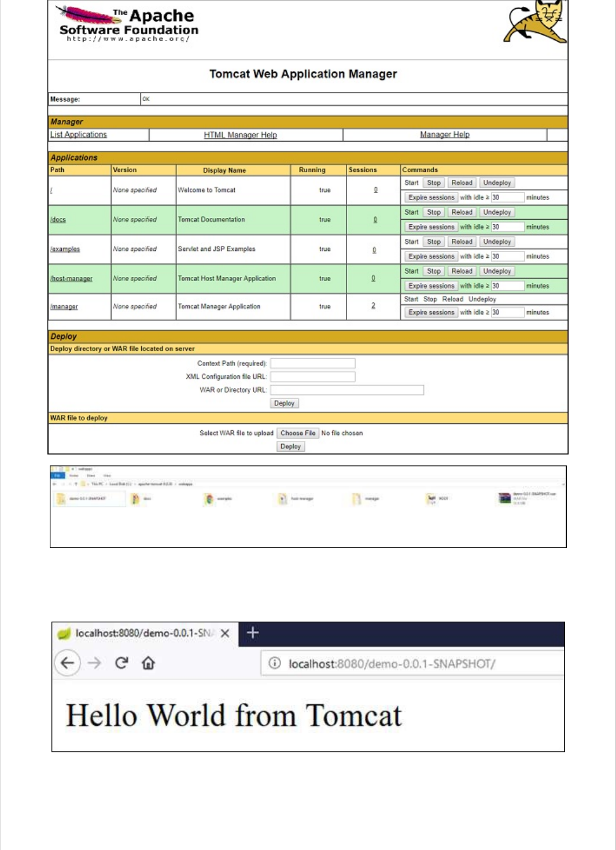Click the Tomcat cat logo
This screenshot has width=616, height=850.
coord(535,22)
